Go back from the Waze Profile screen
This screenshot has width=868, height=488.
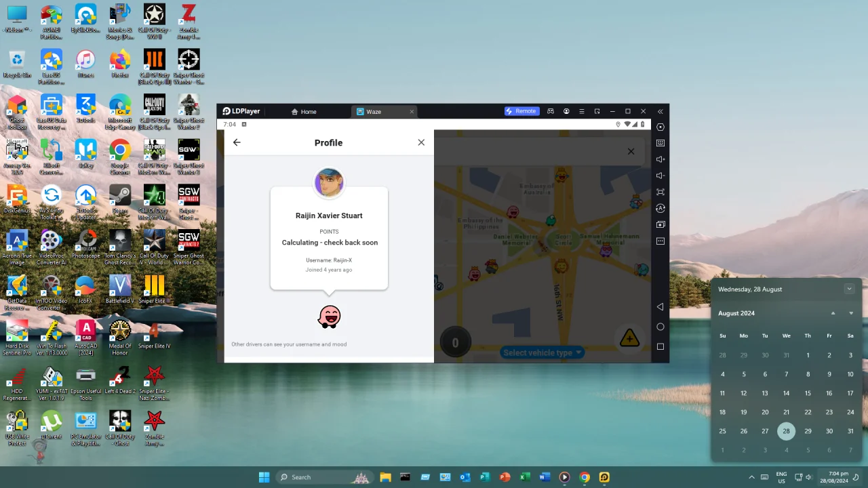pyautogui.click(x=237, y=142)
